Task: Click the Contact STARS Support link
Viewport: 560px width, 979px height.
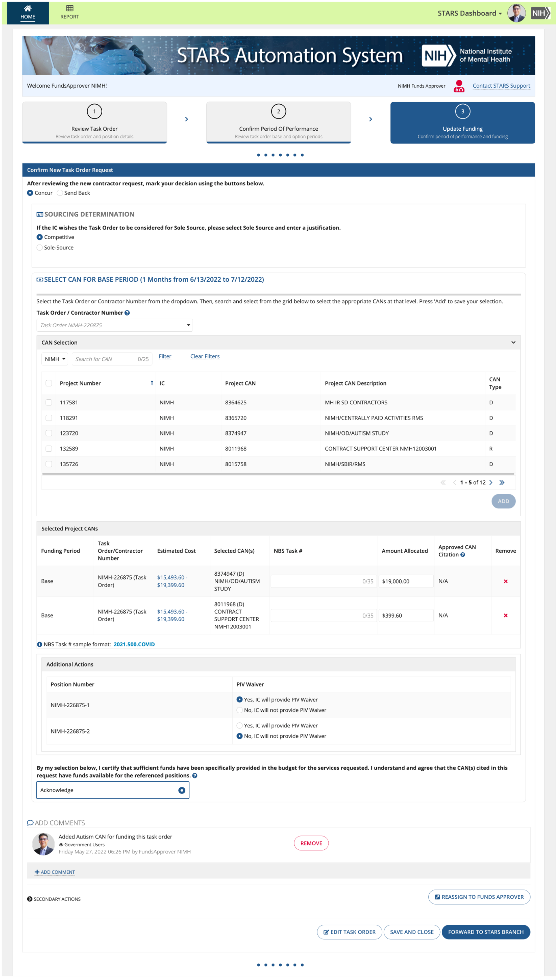Action: click(502, 86)
